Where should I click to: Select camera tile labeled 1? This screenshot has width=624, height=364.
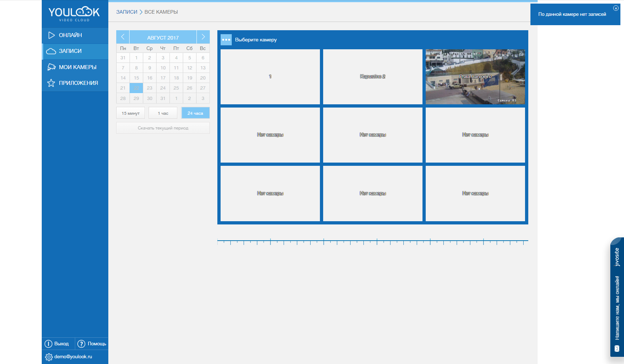pyautogui.click(x=270, y=77)
